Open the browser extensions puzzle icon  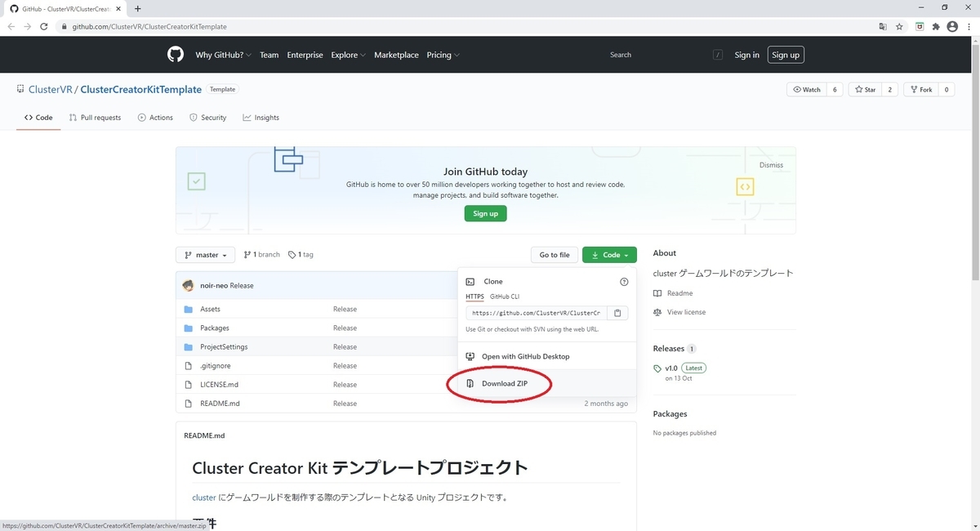(936, 26)
